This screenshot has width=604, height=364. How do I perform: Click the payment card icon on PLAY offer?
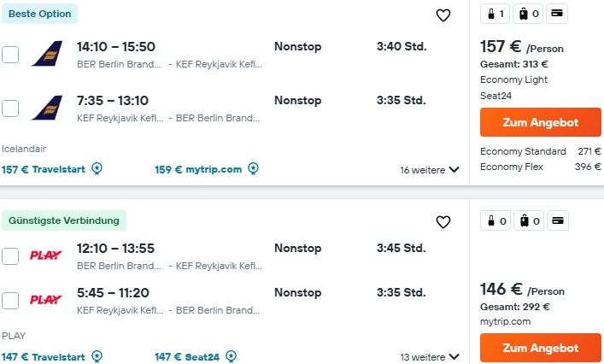(x=558, y=220)
